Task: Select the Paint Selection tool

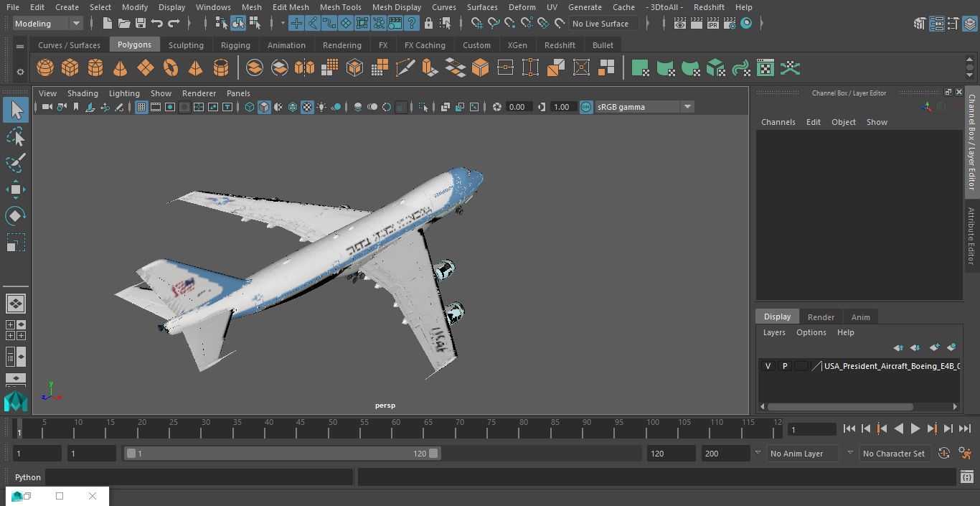Action: 16,163
